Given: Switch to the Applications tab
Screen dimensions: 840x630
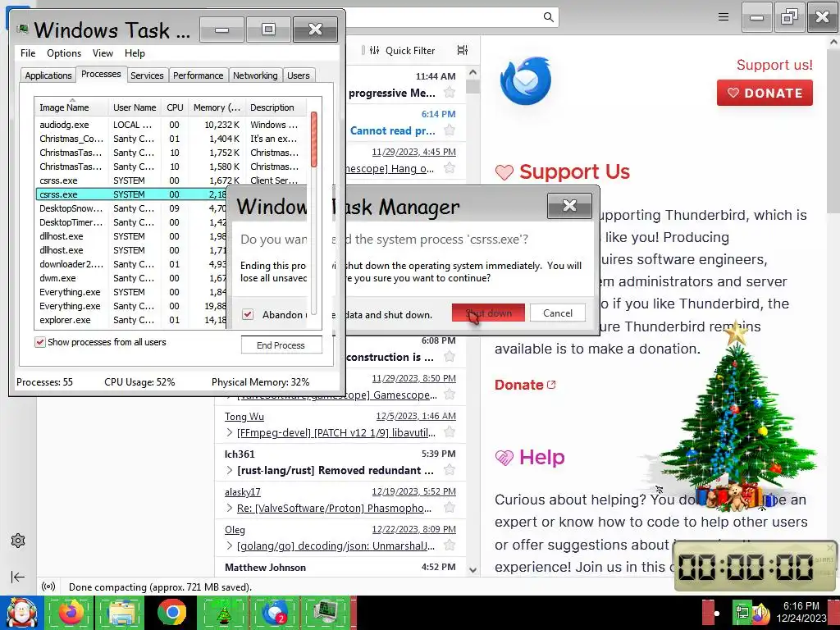Looking at the screenshot, I should pos(48,75).
